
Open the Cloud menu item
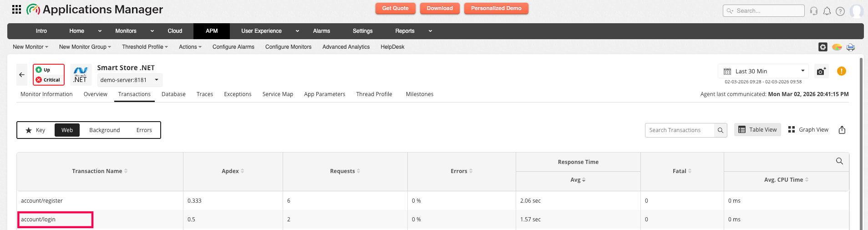pyautogui.click(x=175, y=31)
